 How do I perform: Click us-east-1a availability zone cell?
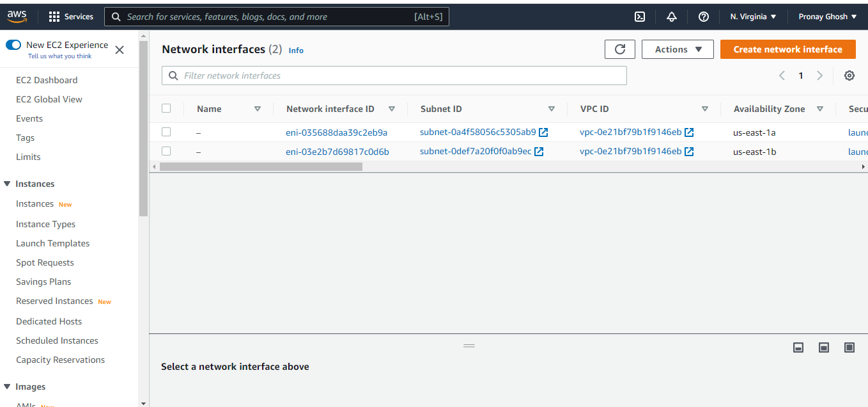[x=754, y=132]
